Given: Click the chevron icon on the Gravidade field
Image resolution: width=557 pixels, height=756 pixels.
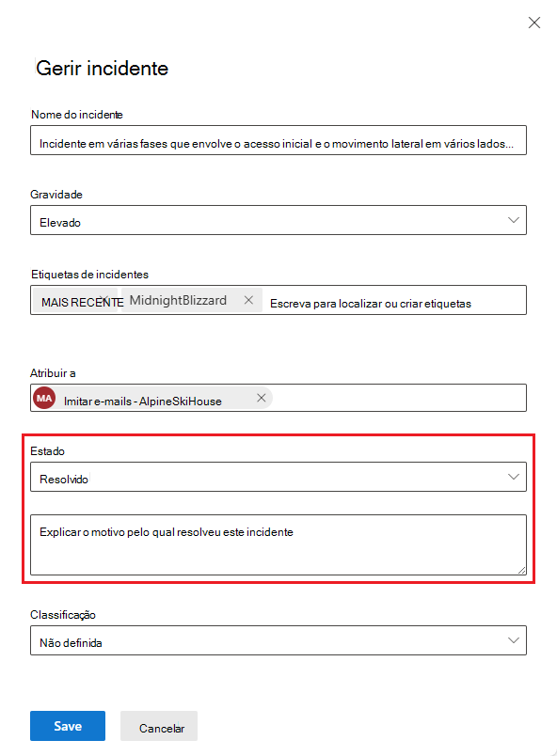Looking at the screenshot, I should click(515, 219).
